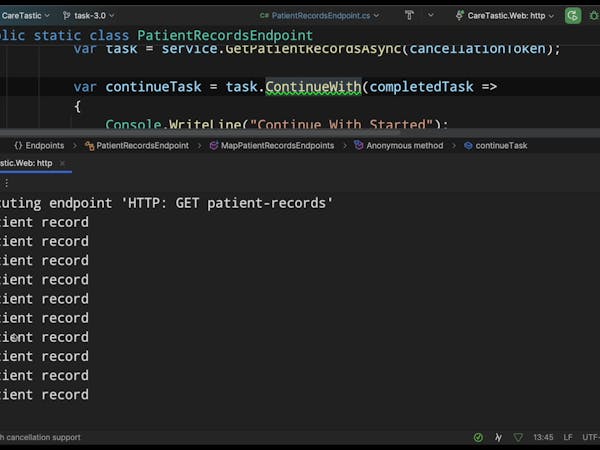Click the ContinueWith method in the code
Viewport: 600px width, 450px height.
point(313,87)
